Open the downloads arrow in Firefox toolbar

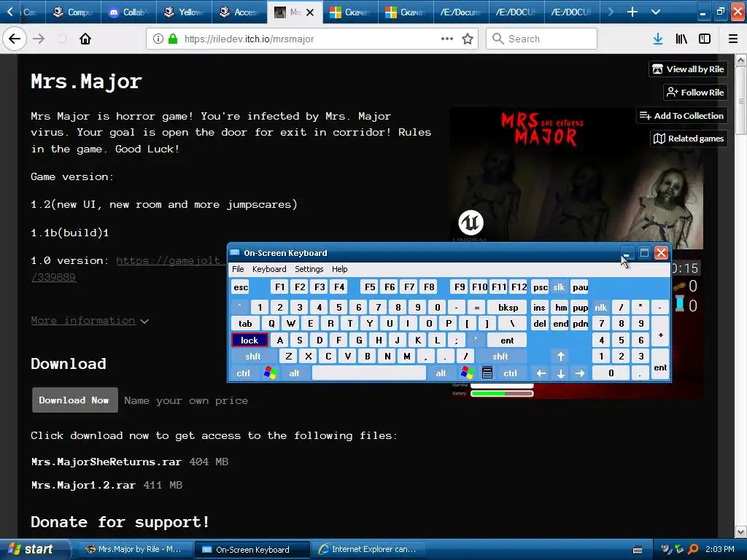658,39
